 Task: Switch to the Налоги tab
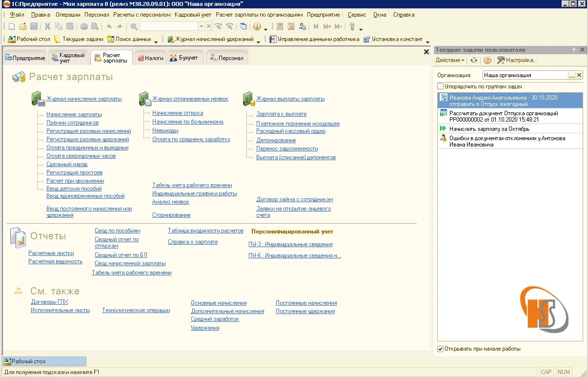click(x=151, y=58)
